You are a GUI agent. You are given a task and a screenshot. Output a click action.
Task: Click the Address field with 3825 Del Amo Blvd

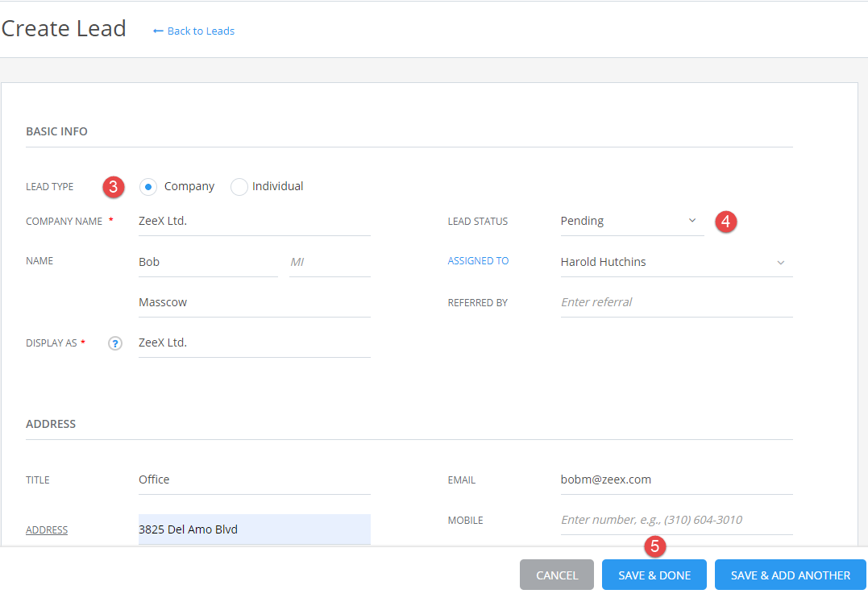[x=255, y=529]
